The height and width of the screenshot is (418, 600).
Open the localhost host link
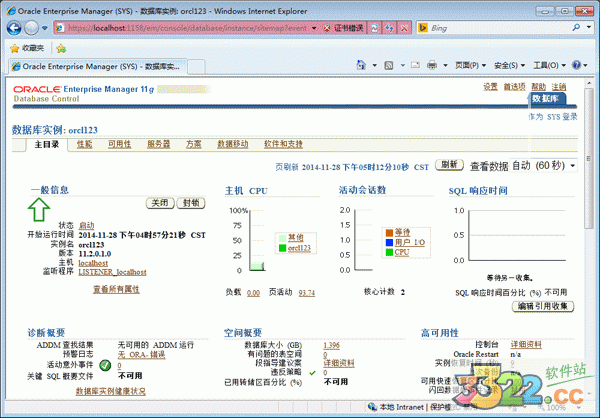[x=93, y=263]
